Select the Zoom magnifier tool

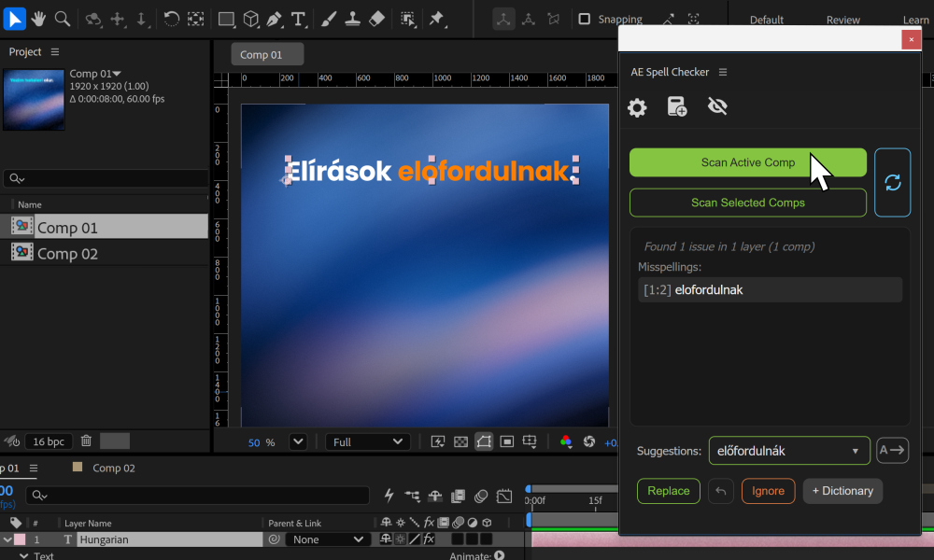[x=63, y=19]
